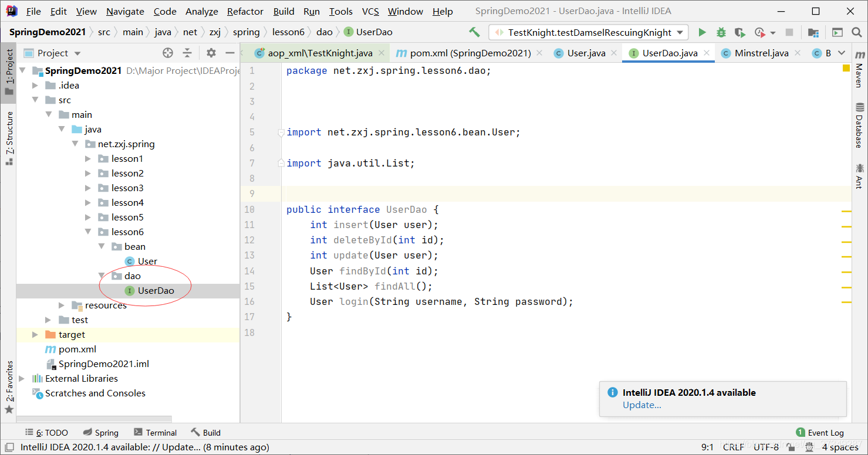This screenshot has width=868, height=455.
Task: Click the Update... link in the notification
Action: tap(642, 405)
